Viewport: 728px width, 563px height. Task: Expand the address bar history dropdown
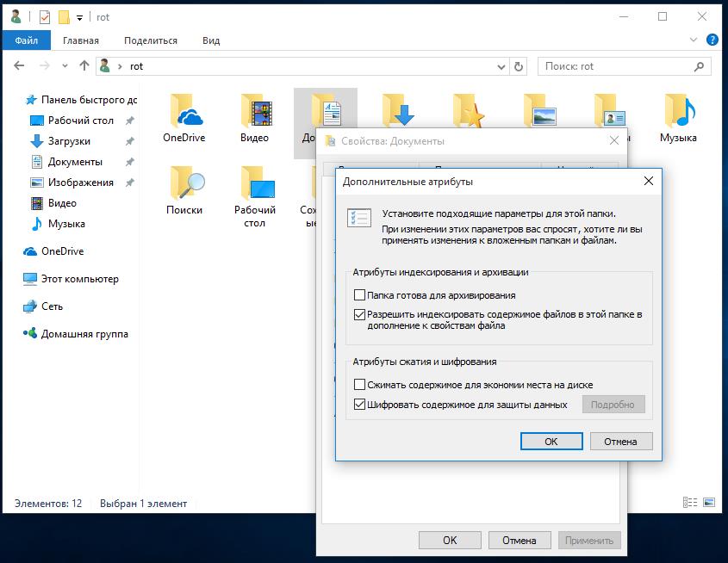click(501, 67)
